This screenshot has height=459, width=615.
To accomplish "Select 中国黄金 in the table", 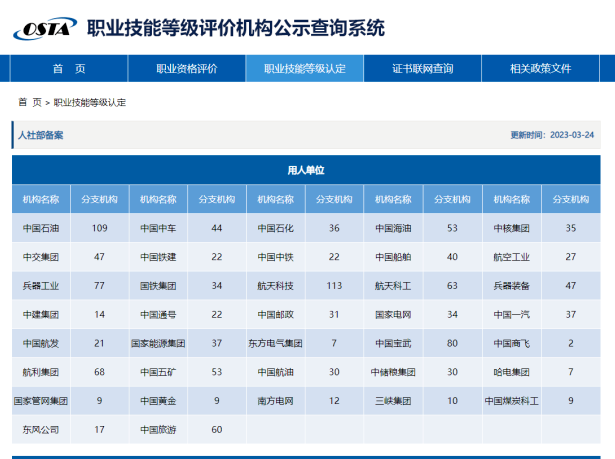I will (x=158, y=401).
